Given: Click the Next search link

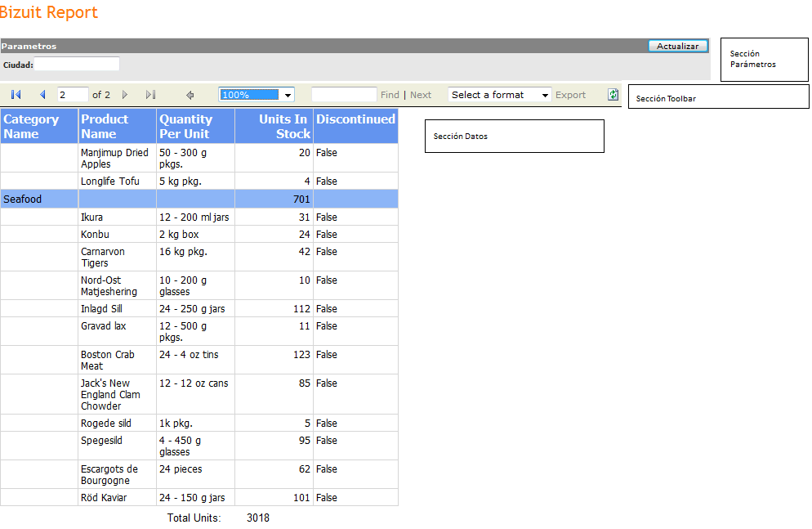Looking at the screenshot, I should coord(421,95).
